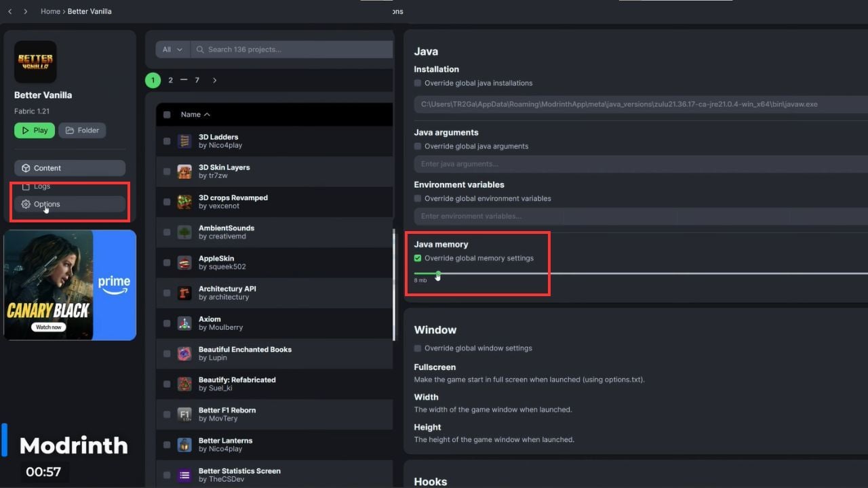Disable override global memory settings

[418, 258]
